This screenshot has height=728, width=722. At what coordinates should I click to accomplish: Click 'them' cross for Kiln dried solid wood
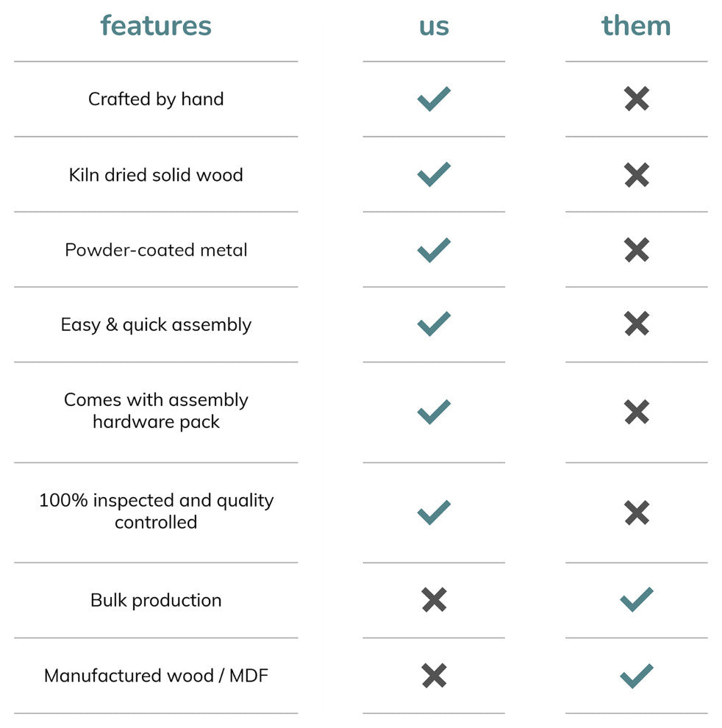pos(637,174)
